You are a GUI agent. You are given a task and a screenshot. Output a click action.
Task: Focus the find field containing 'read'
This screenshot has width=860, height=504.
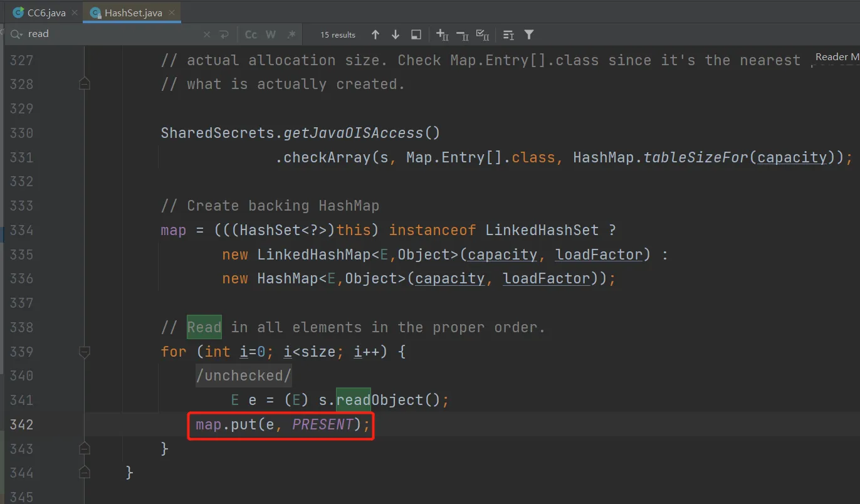point(113,34)
